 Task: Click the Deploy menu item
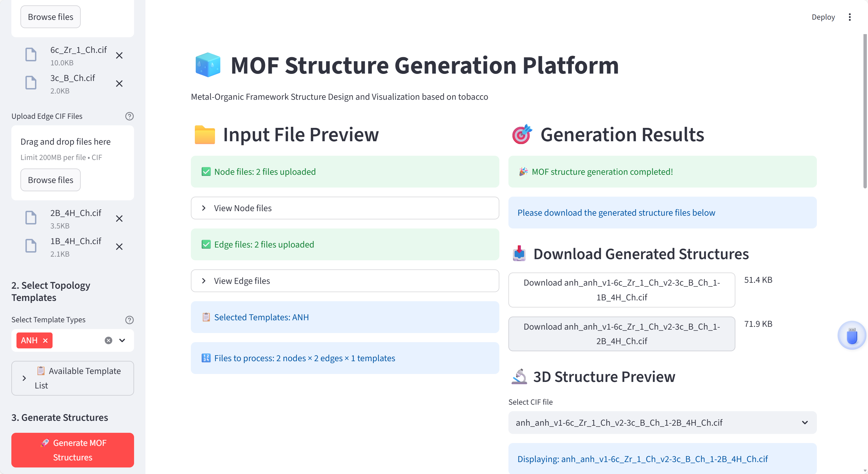[823, 17]
